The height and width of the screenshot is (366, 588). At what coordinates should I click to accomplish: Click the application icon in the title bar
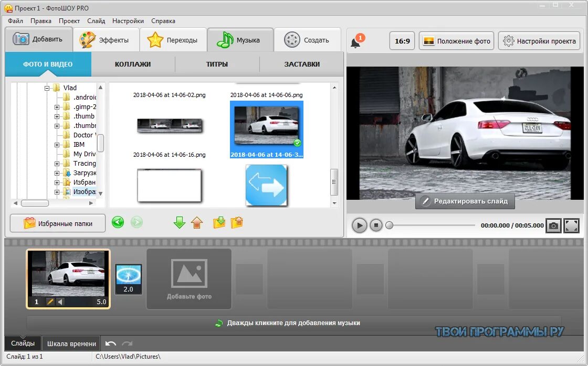point(8,8)
